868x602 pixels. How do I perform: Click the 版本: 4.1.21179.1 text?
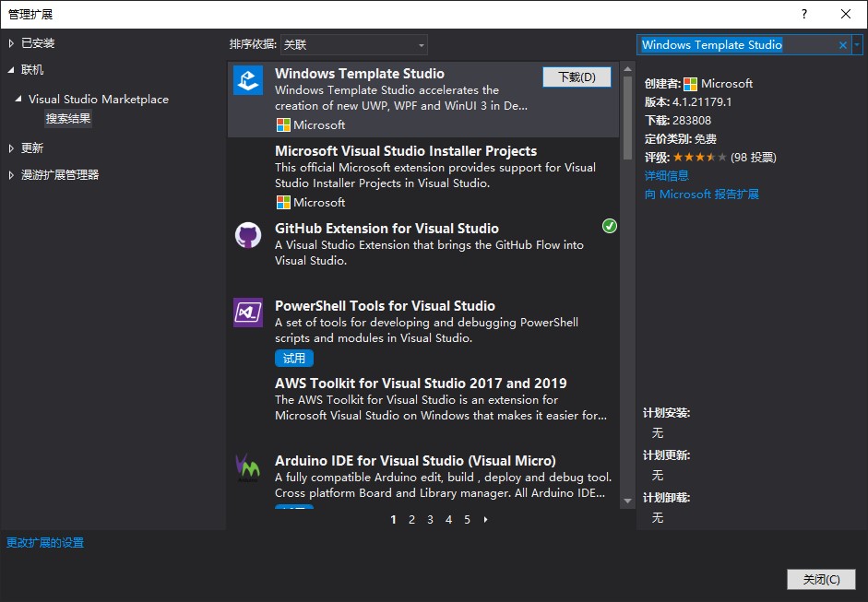687,102
